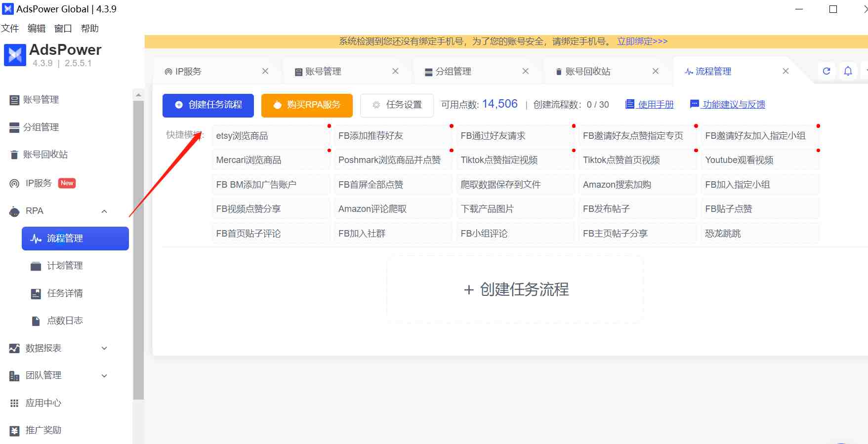Expand the 数据报表 sidebar section
Viewport: 868px width, 444px height.
pos(104,348)
